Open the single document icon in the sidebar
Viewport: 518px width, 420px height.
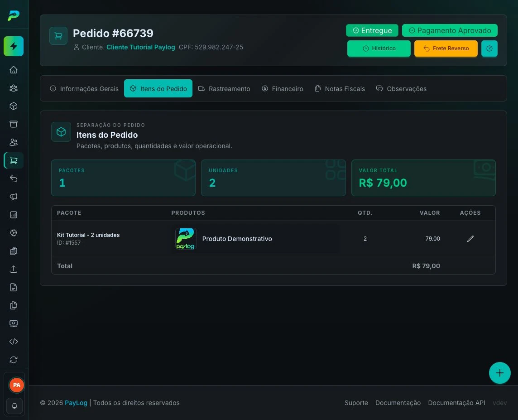(x=14, y=287)
